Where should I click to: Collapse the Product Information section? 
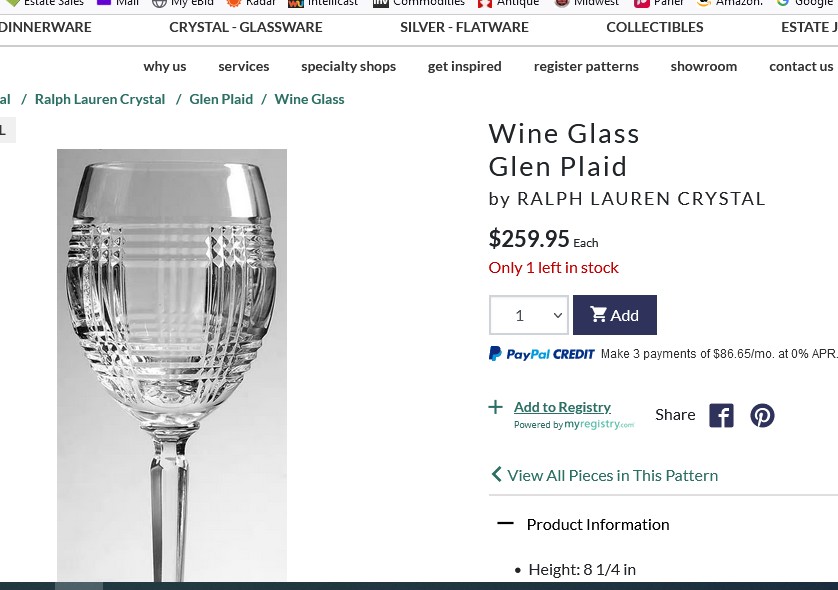505,523
